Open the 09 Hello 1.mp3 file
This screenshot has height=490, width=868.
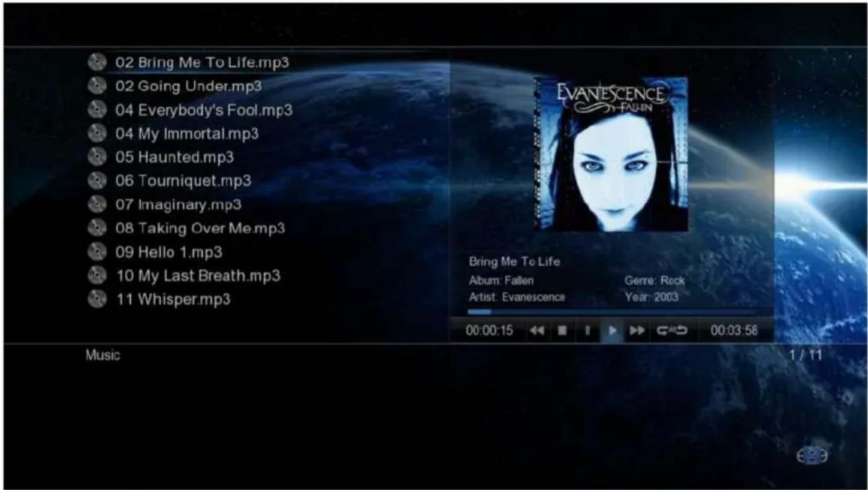(x=169, y=252)
